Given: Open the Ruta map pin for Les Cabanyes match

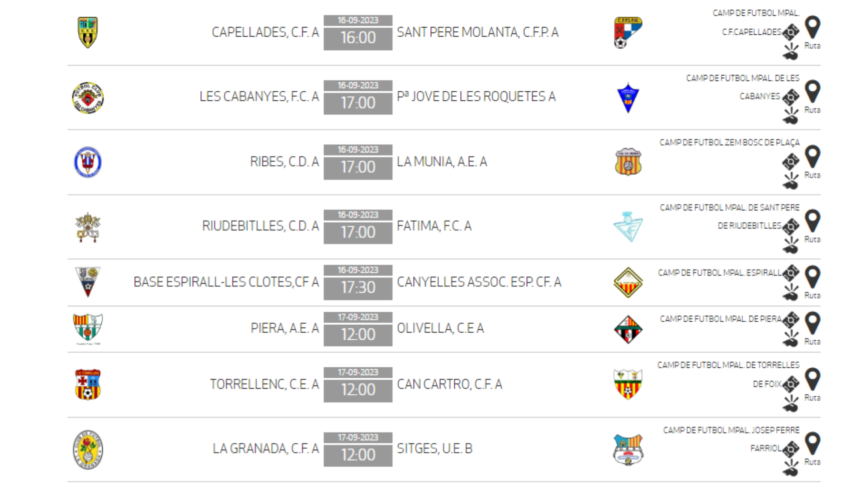Looking at the screenshot, I should (x=812, y=92).
